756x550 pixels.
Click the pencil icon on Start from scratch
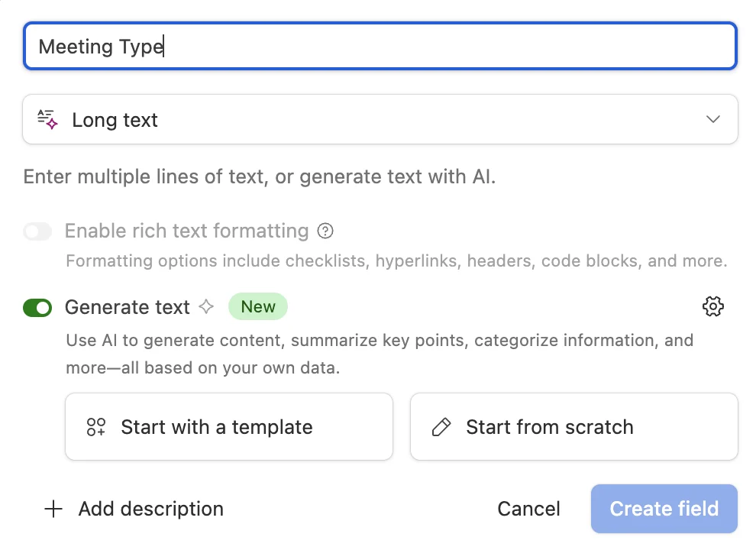(441, 427)
